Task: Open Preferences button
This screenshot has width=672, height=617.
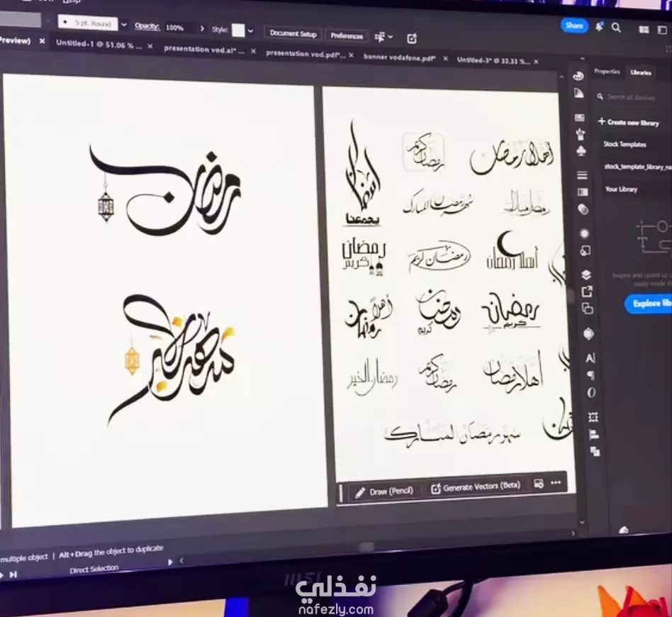Action: pyautogui.click(x=347, y=36)
